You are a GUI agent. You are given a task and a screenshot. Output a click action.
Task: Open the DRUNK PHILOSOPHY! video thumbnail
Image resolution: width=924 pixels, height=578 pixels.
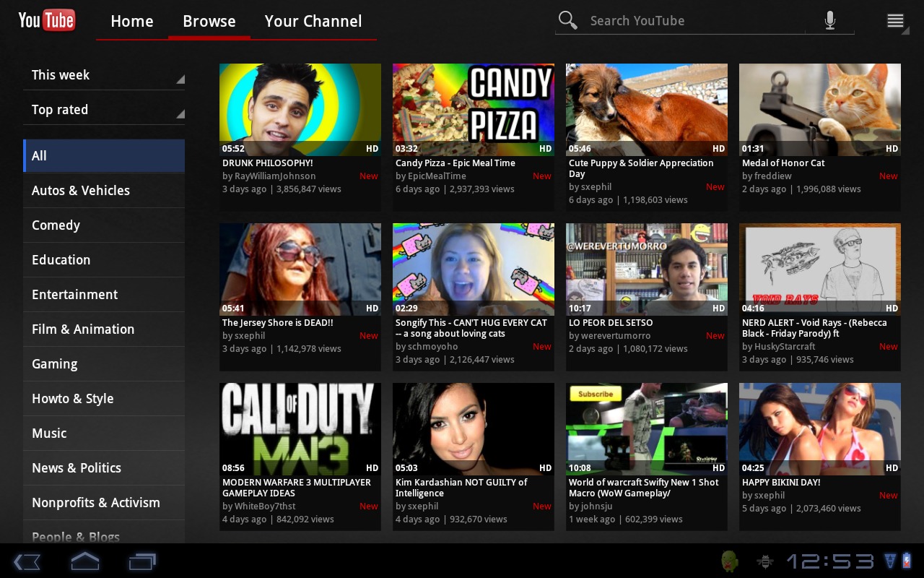coord(300,110)
